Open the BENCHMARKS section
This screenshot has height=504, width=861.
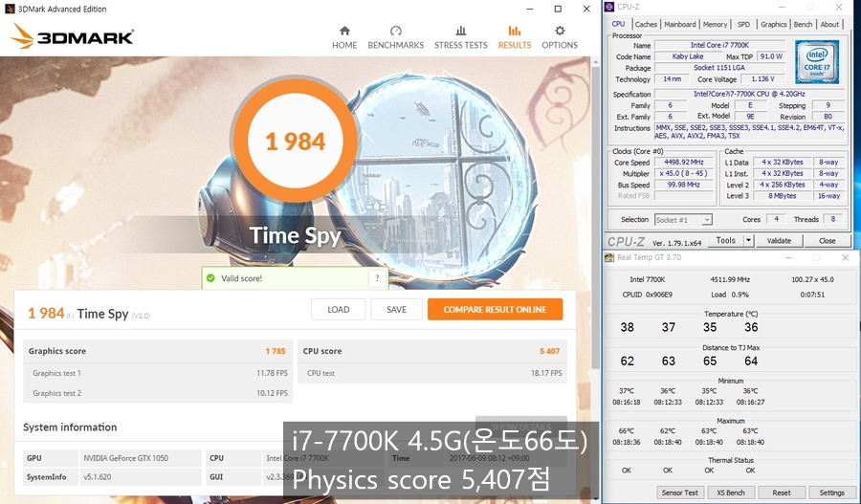click(395, 38)
